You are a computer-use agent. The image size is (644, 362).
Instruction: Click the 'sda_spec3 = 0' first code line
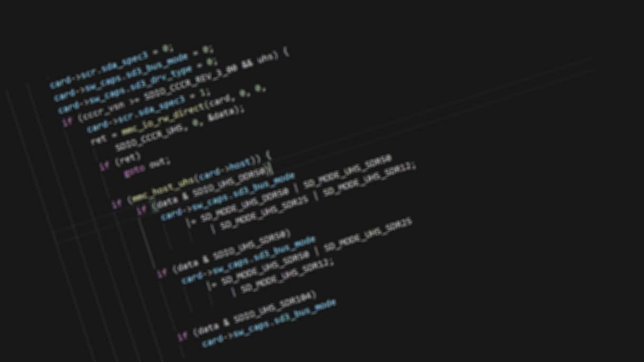[x=111, y=66]
